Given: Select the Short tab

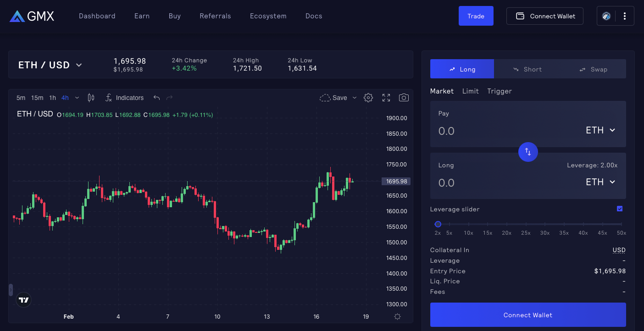Looking at the screenshot, I should 527,69.
